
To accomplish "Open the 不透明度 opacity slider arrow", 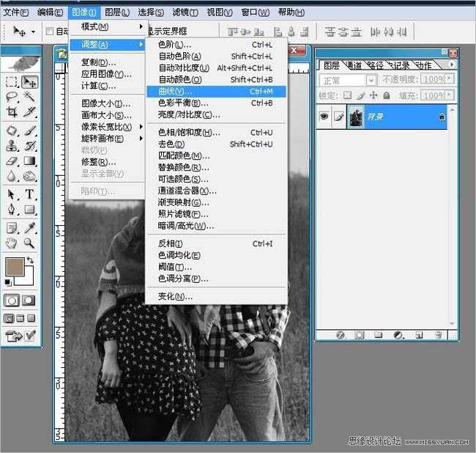I will click(x=450, y=79).
